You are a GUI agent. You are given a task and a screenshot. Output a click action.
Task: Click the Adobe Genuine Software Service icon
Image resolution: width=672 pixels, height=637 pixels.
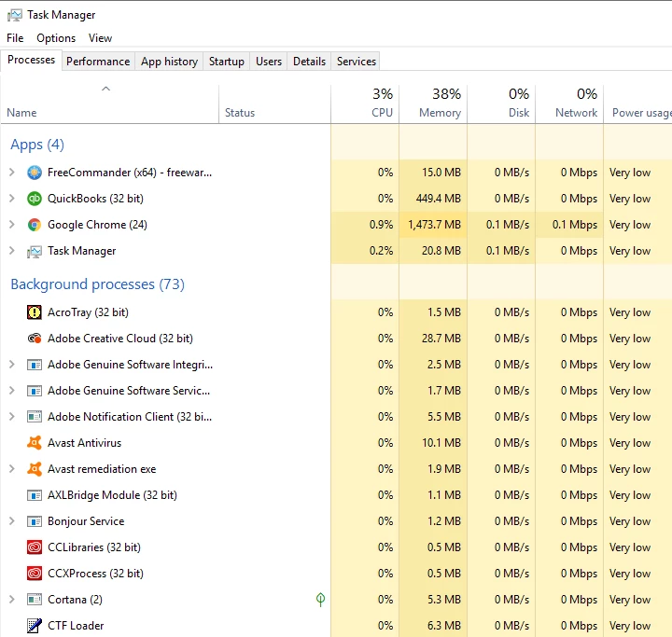(35, 391)
